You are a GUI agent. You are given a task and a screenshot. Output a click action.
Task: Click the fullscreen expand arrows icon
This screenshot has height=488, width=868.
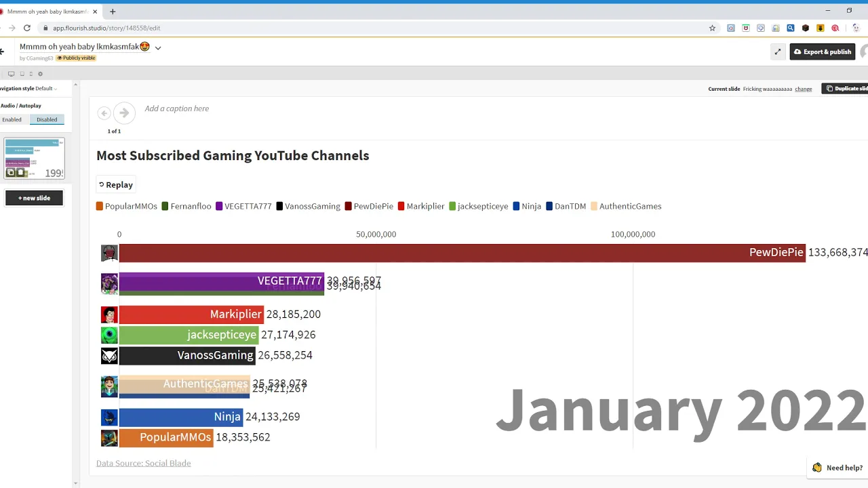(x=778, y=52)
